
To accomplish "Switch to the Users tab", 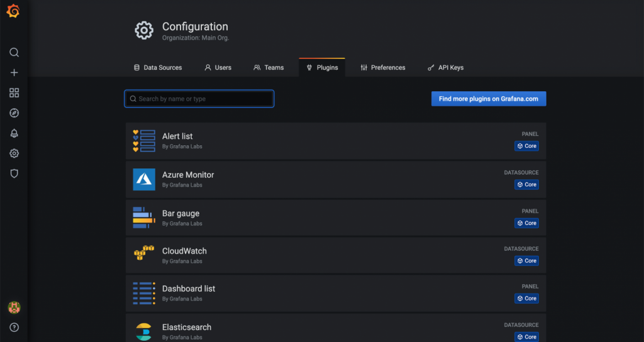I will click(x=218, y=67).
